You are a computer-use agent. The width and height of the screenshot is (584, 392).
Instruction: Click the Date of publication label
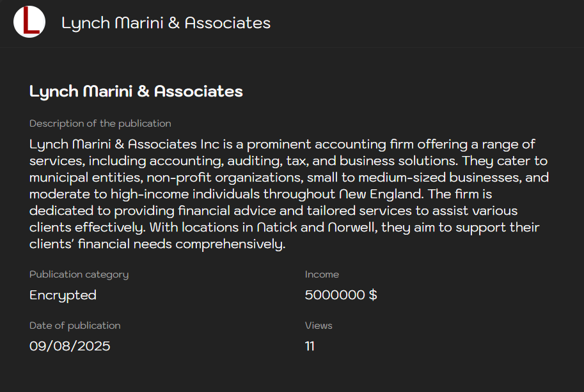75,325
